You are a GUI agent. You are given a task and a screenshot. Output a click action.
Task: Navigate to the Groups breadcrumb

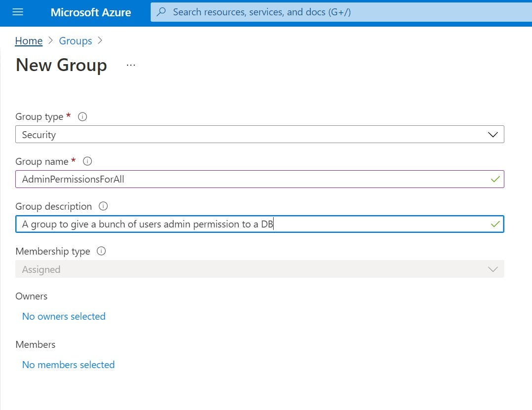point(75,41)
